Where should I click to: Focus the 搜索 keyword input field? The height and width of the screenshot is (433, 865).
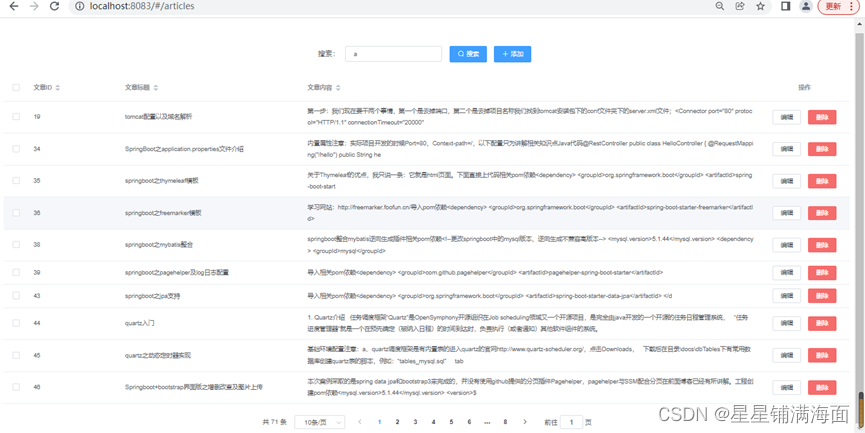pos(393,54)
